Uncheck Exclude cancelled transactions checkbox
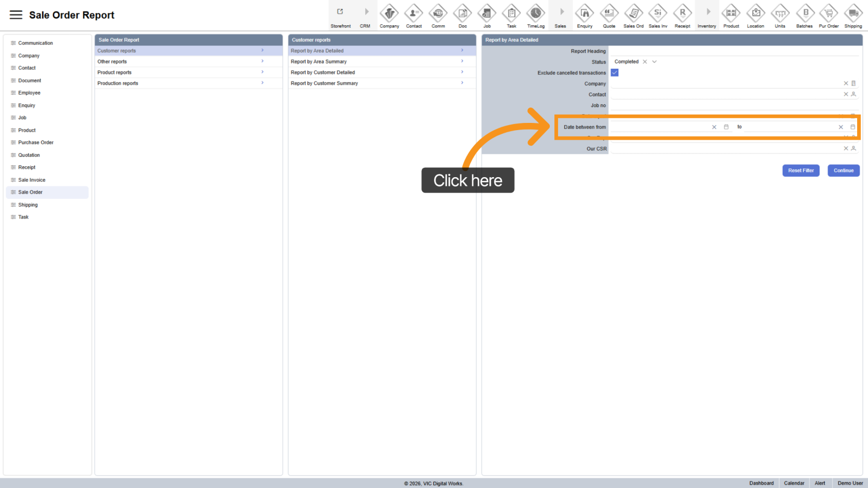Image resolution: width=868 pixels, height=488 pixels. click(614, 73)
